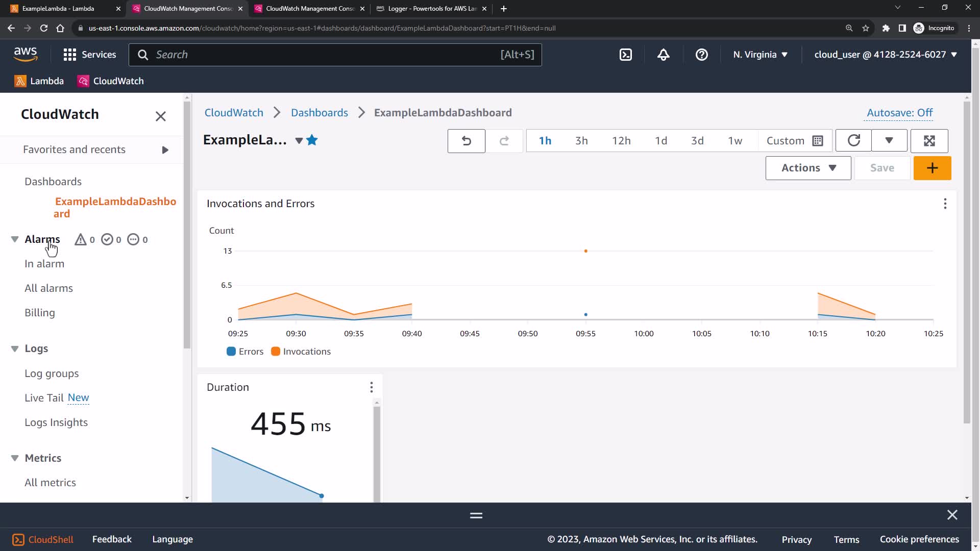The image size is (980, 551).
Task: Select the 3h time range
Action: click(581, 141)
